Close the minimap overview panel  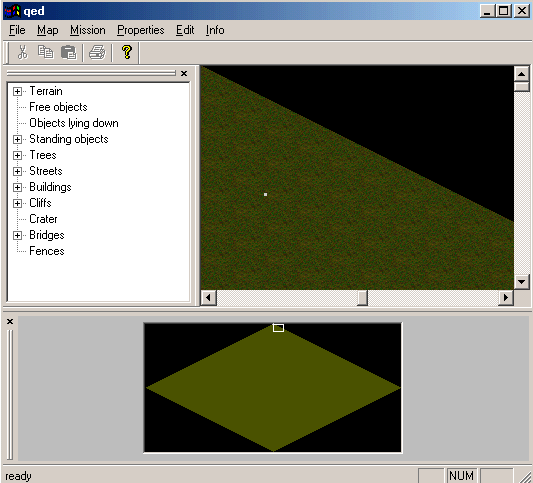(10, 321)
